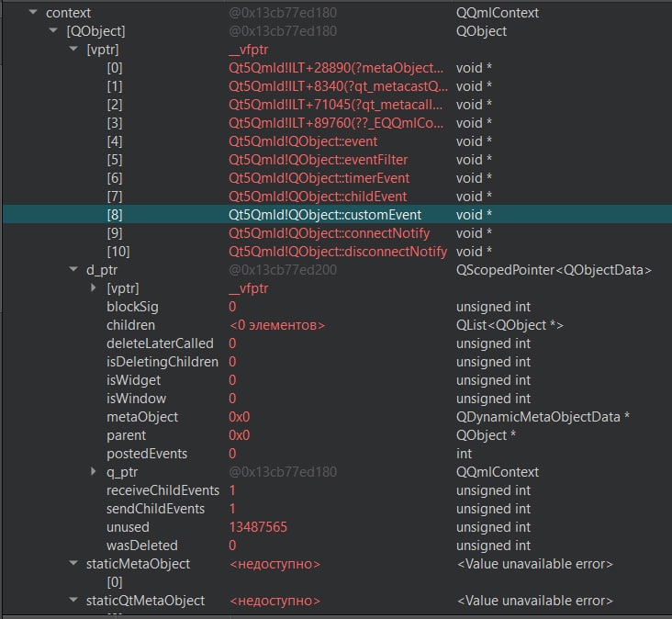This screenshot has height=619, width=672.
Task: Select the children member
Action: click(130, 325)
